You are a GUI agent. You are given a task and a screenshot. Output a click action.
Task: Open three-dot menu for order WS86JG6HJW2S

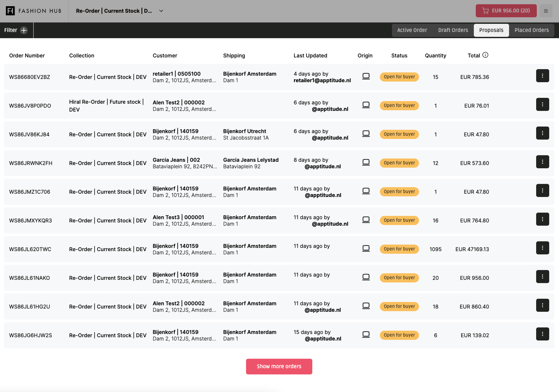tap(542, 334)
